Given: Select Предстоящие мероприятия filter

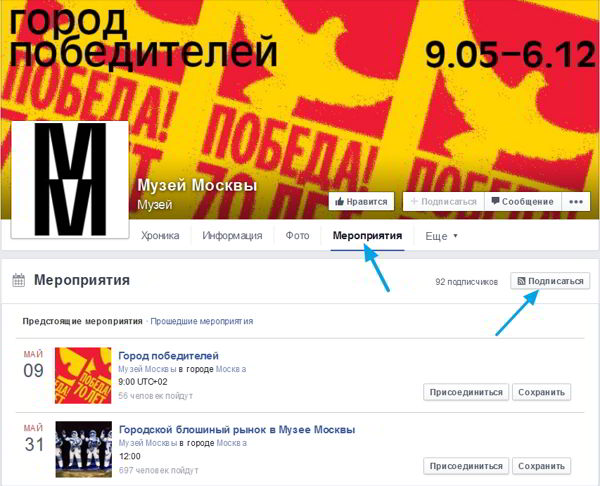Looking at the screenshot, I should coord(82,321).
